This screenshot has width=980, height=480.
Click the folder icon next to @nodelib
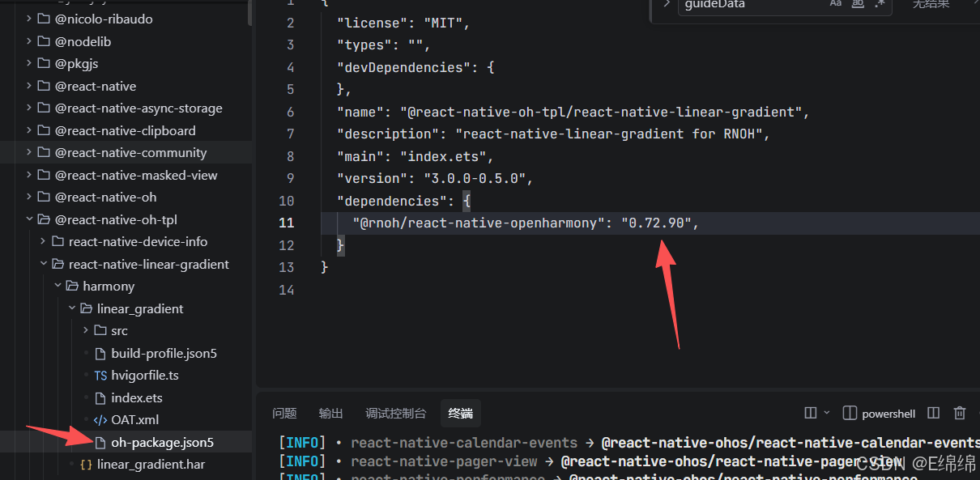point(44,41)
